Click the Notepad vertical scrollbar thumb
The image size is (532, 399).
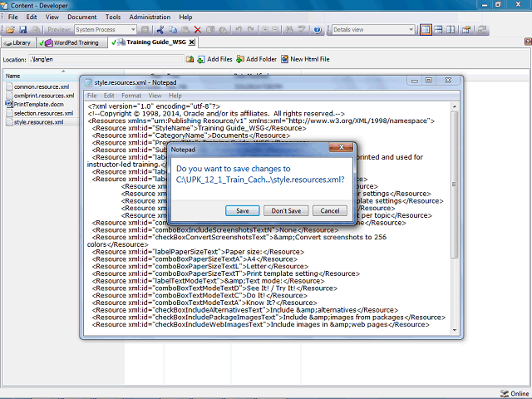(455, 185)
